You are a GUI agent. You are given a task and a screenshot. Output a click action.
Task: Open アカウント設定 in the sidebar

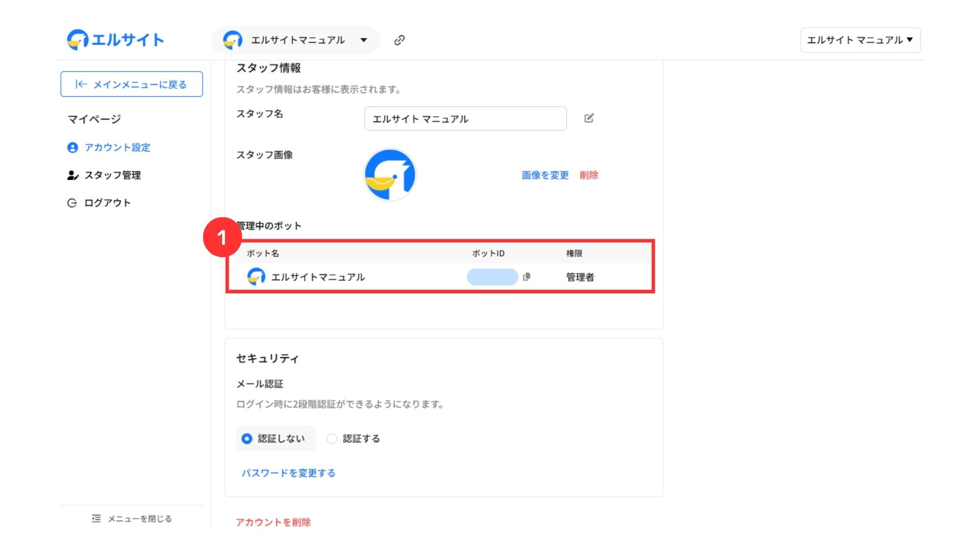pyautogui.click(x=117, y=147)
